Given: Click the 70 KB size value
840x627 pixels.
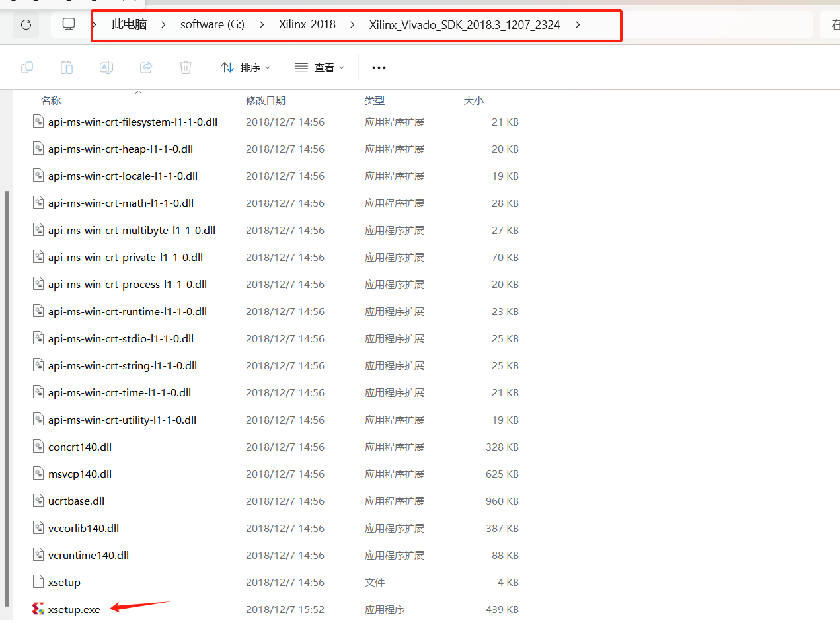Looking at the screenshot, I should pos(506,257).
